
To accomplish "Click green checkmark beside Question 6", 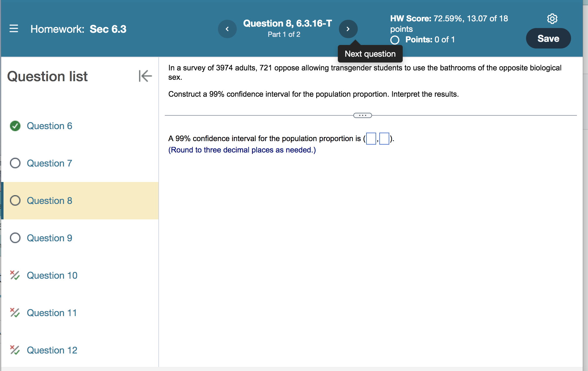I will pyautogui.click(x=15, y=126).
